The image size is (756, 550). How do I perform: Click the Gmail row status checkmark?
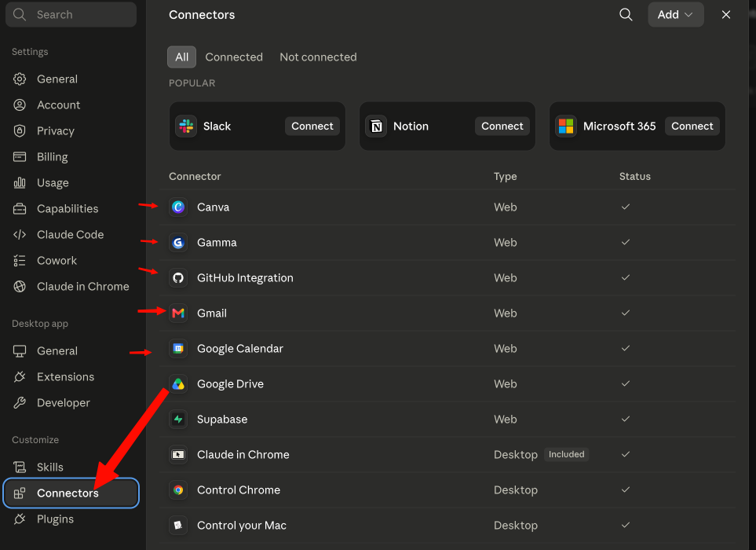pos(626,313)
